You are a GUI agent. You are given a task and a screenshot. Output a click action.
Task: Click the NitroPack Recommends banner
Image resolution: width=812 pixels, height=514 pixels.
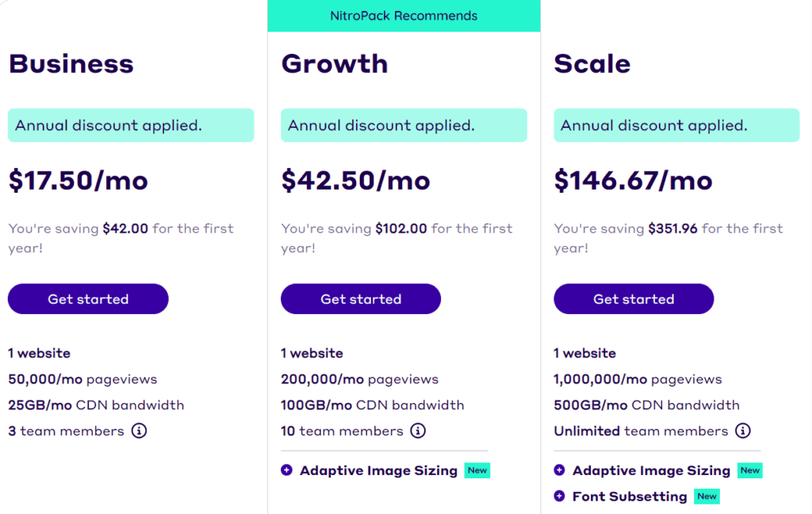404,16
